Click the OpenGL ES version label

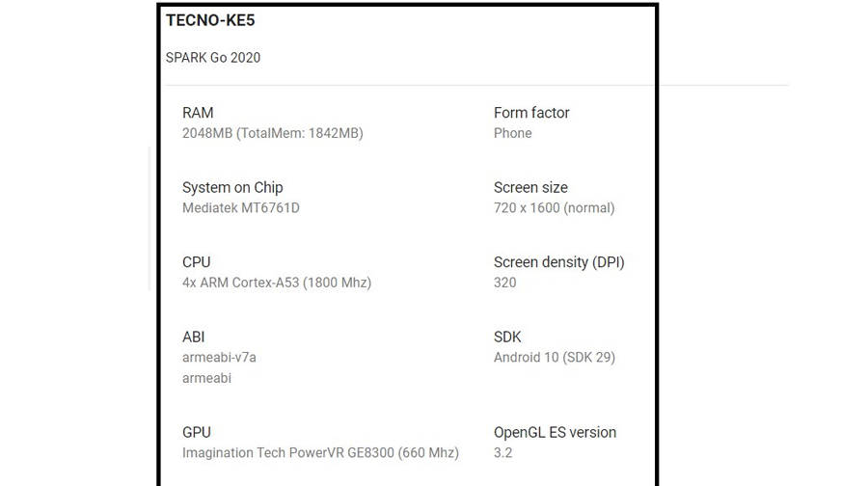point(555,432)
